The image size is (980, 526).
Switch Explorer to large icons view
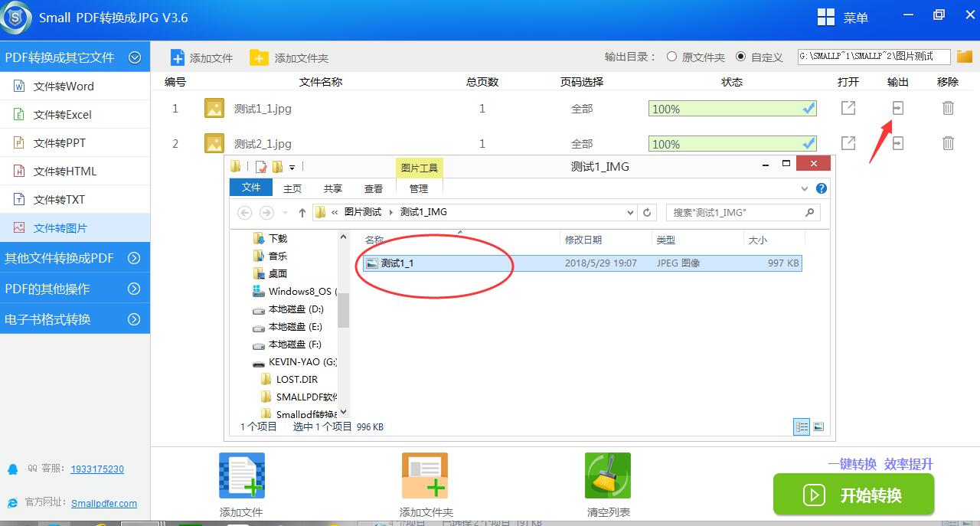[x=818, y=427]
